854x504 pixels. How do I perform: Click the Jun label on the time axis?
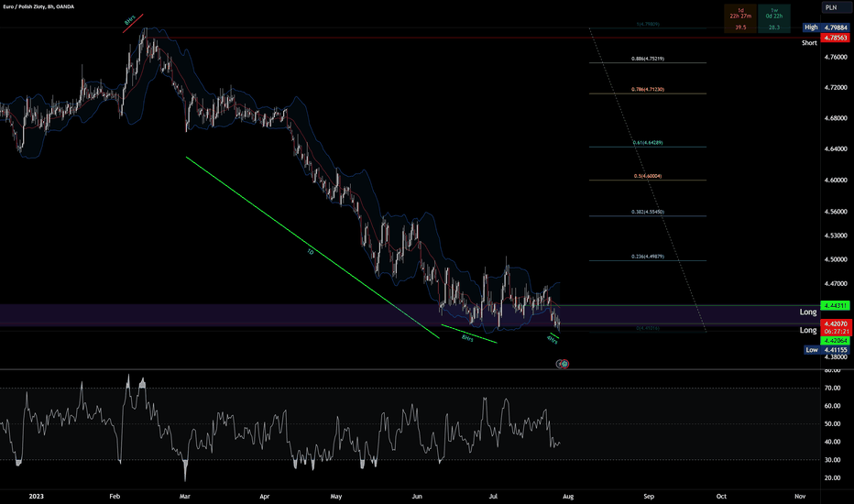tap(417, 496)
